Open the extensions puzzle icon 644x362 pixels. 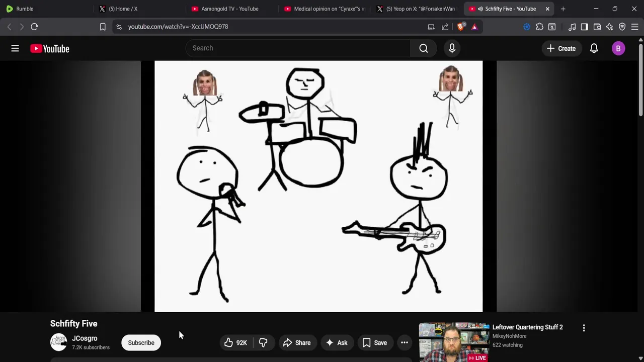(x=539, y=27)
